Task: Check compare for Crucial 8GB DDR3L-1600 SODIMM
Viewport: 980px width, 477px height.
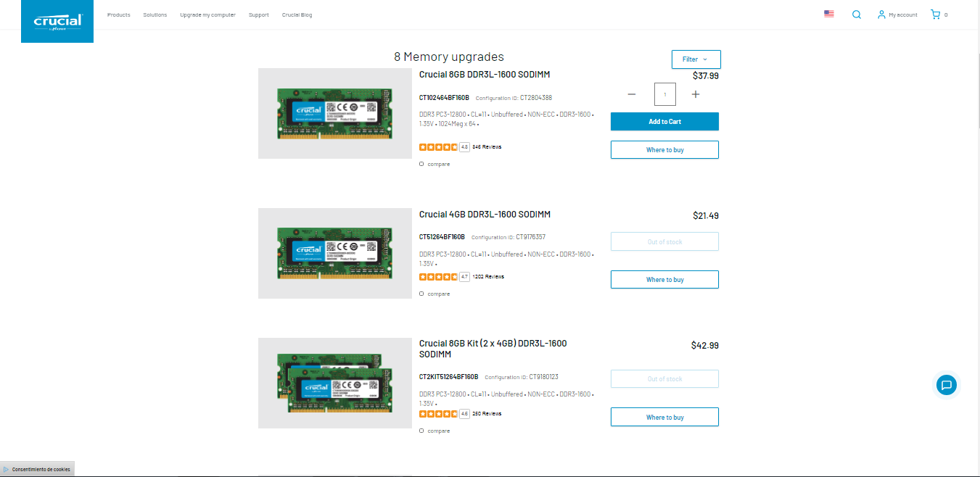Action: point(421,164)
